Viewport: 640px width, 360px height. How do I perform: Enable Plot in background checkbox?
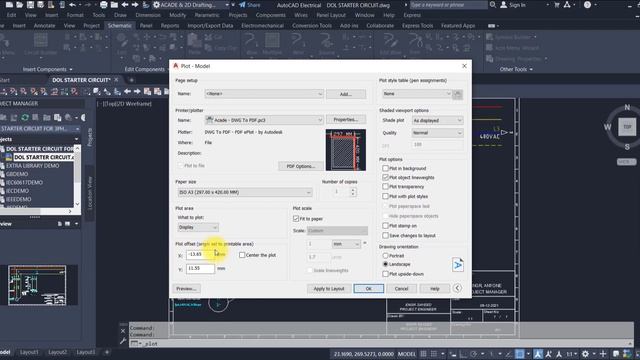(385, 168)
